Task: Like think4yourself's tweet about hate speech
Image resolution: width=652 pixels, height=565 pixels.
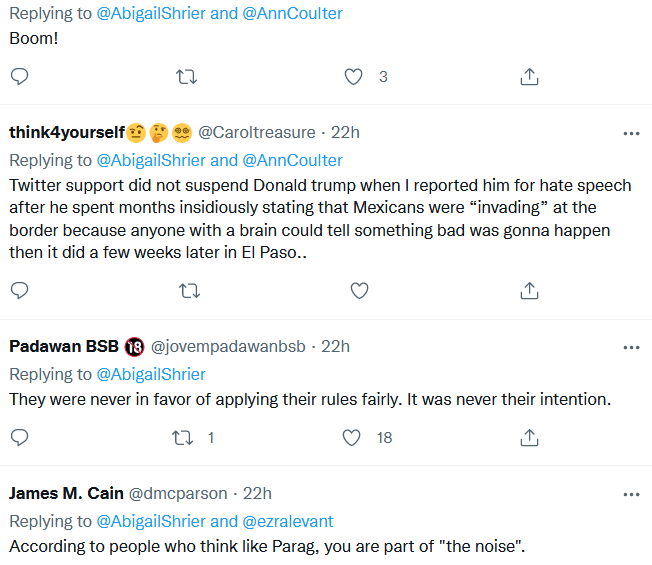Action: 359,291
